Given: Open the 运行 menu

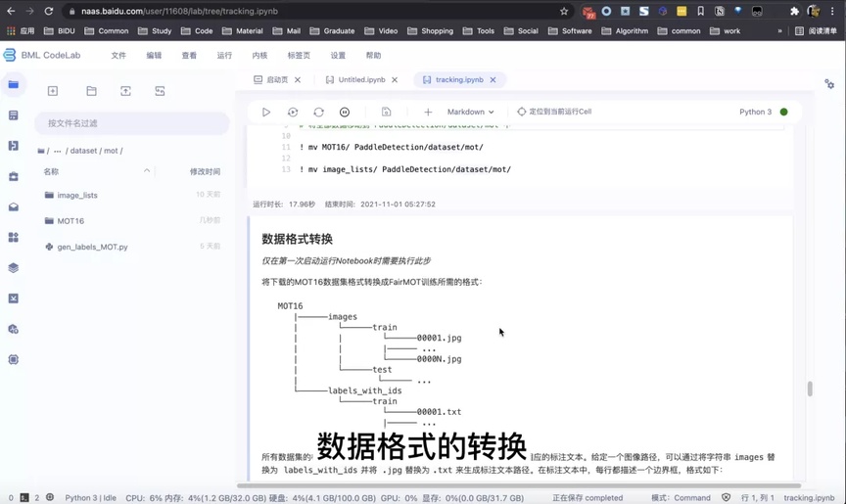Looking at the screenshot, I should tap(224, 55).
